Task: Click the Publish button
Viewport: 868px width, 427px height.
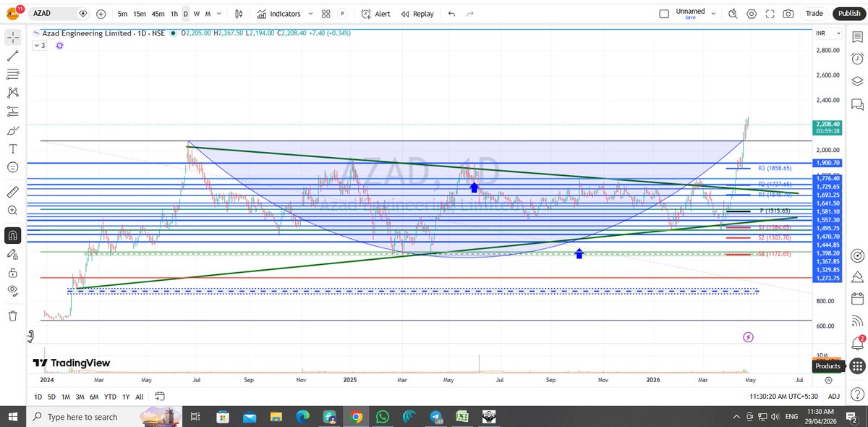Action: (x=848, y=14)
